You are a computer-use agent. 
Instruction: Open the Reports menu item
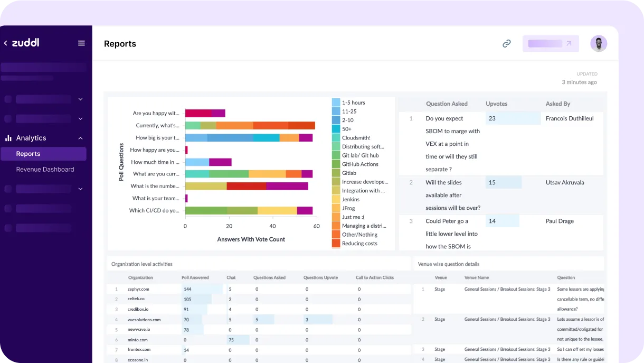tap(43, 154)
